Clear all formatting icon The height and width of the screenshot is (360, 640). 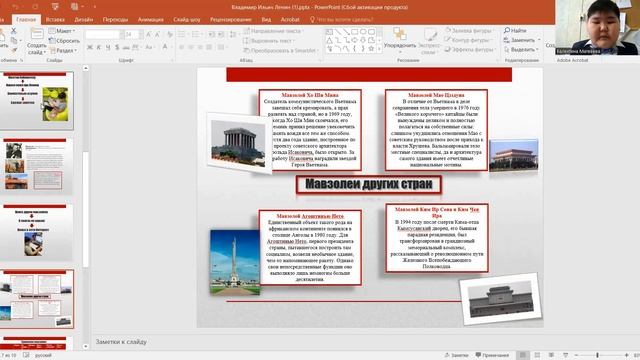pyautogui.click(x=169, y=35)
